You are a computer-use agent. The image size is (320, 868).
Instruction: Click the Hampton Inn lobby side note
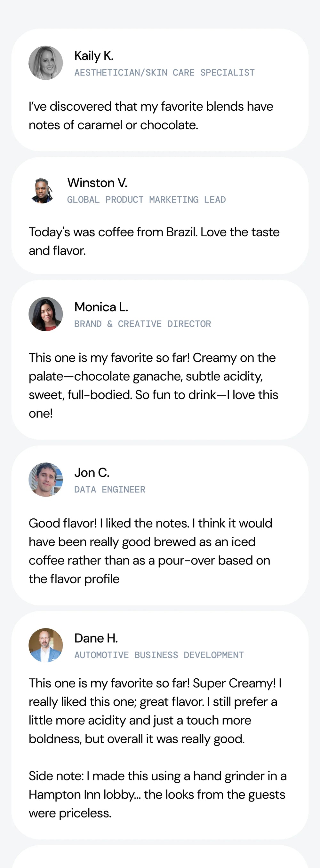(157, 794)
